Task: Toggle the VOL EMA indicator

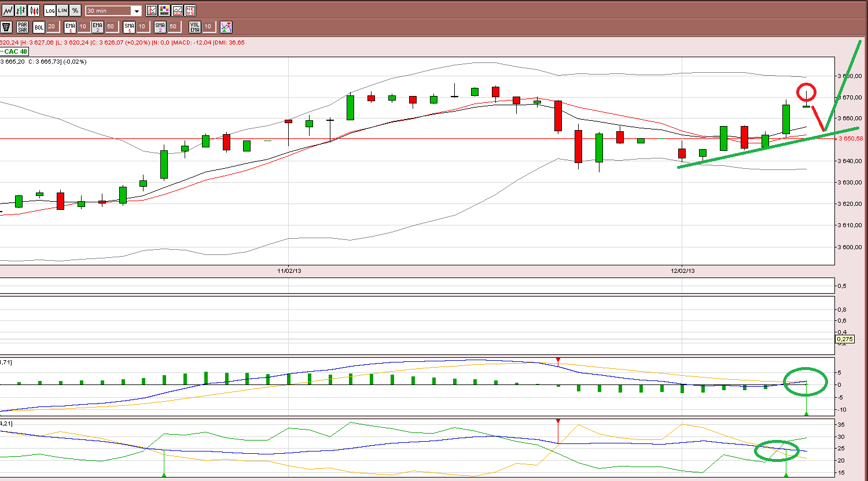Action: pyautogui.click(x=195, y=27)
